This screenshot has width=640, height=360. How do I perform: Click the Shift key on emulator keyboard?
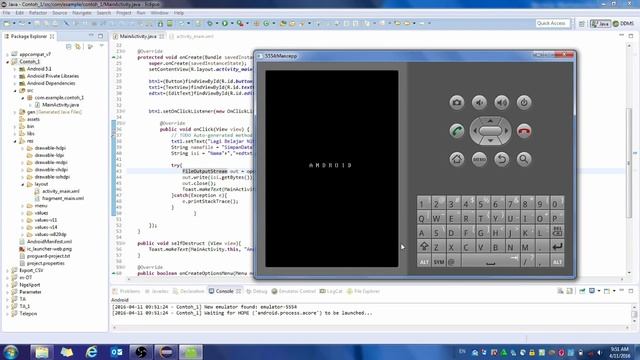pos(424,247)
